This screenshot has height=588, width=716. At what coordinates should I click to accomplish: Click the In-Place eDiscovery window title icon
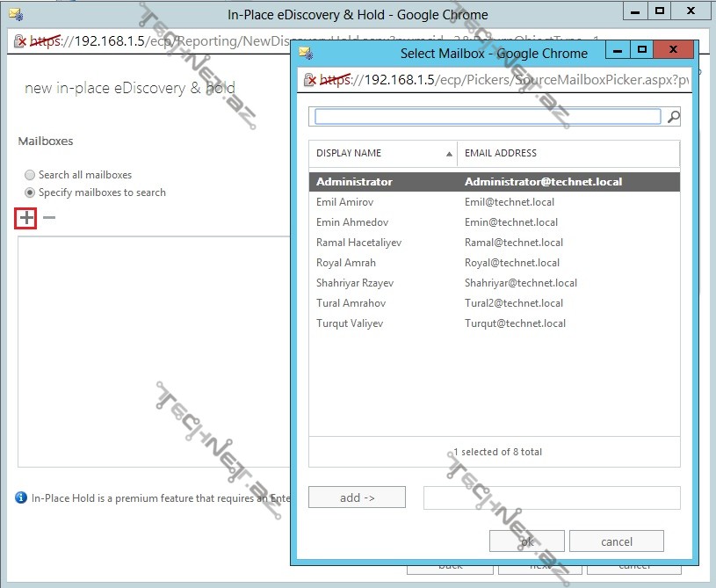coord(14,14)
